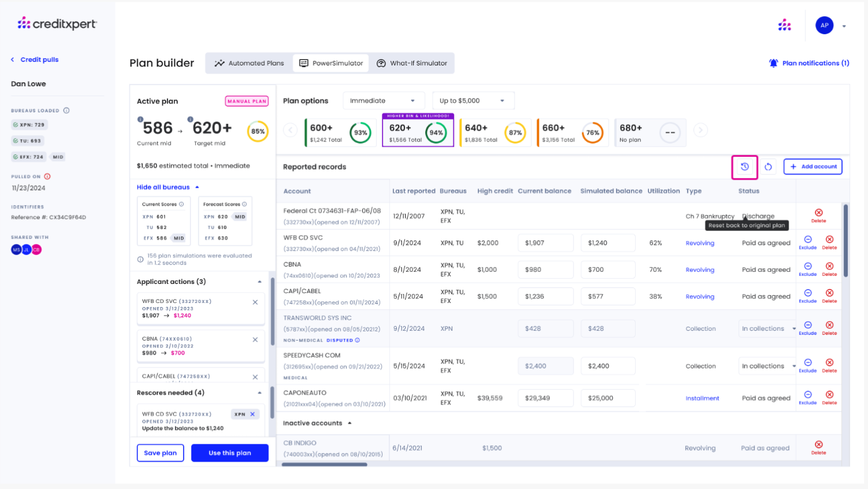Remove XPN tag from rescore item
The width and height of the screenshot is (868, 489).
(x=253, y=414)
